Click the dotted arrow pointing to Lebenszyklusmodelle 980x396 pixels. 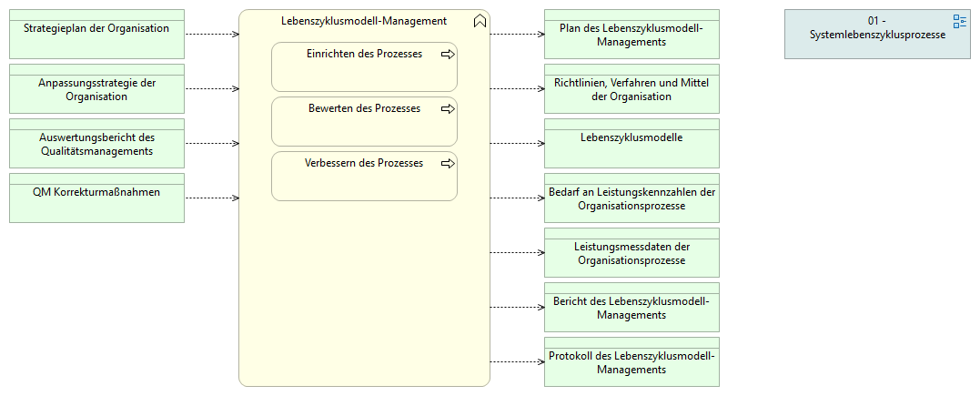pos(517,143)
